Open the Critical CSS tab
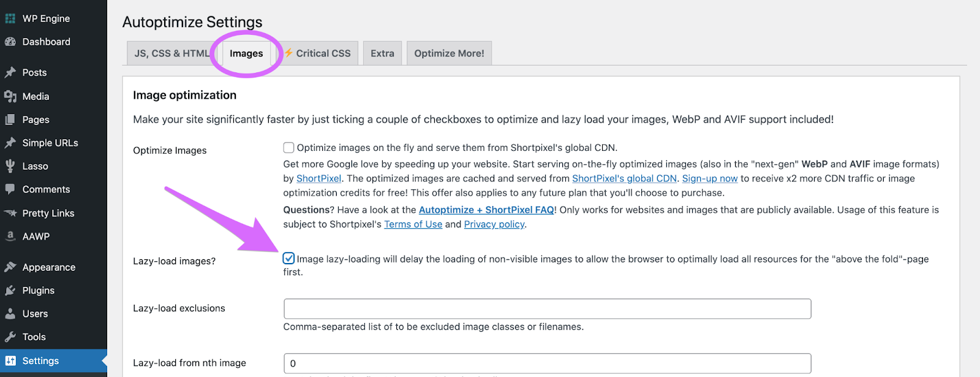The image size is (980, 377). pyautogui.click(x=318, y=53)
